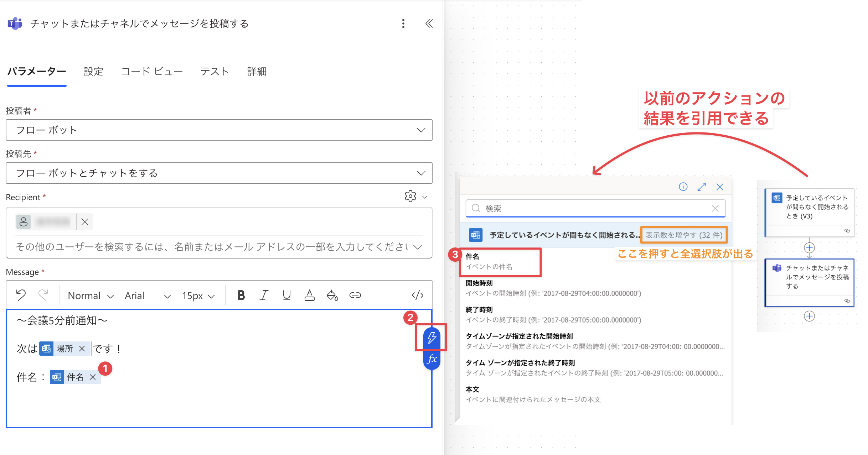Open the highlight fill color tool

(332, 295)
